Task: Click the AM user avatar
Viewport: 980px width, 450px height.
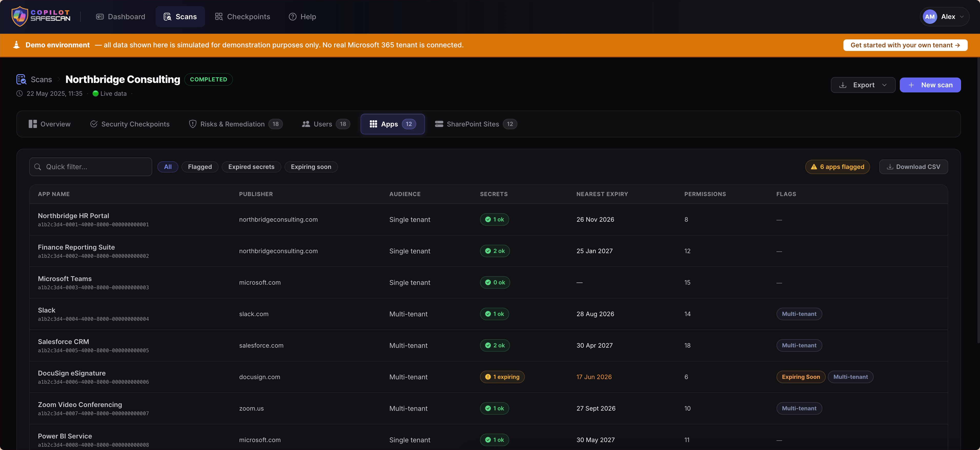Action: coord(930,17)
